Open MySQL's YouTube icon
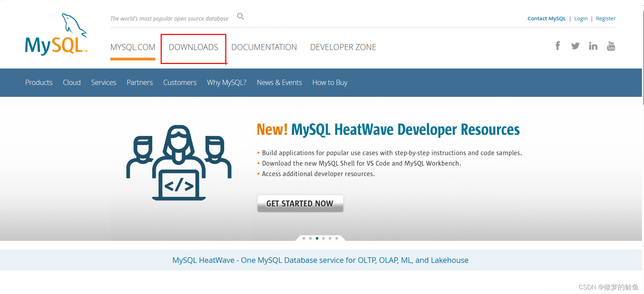 coord(611,46)
